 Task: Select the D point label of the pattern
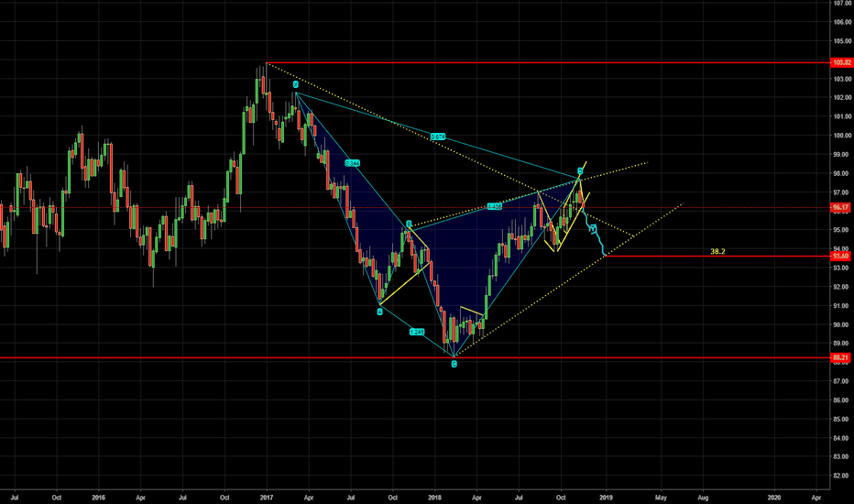pyautogui.click(x=580, y=171)
